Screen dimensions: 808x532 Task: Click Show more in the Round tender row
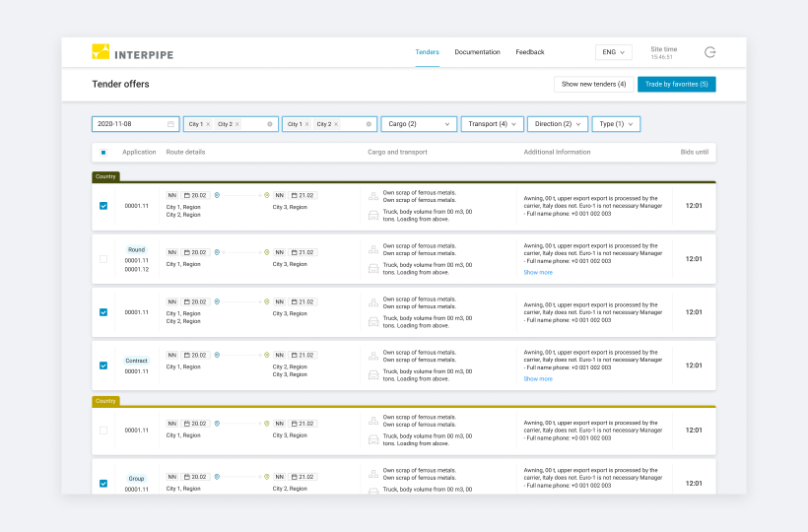tap(538, 273)
